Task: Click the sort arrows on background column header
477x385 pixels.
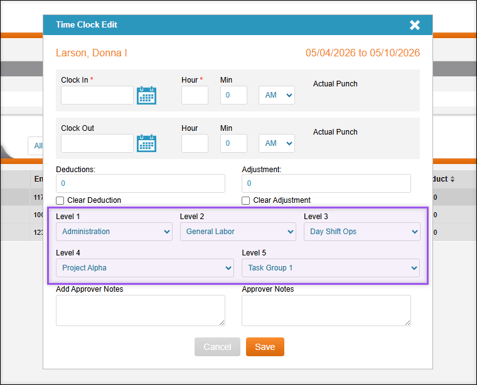Action: tap(452, 179)
